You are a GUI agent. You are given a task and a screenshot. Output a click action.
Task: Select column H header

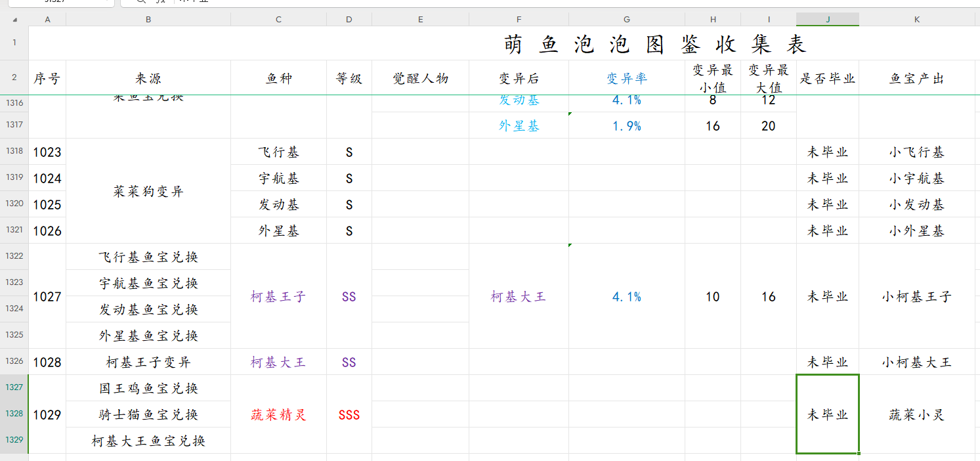(713, 20)
